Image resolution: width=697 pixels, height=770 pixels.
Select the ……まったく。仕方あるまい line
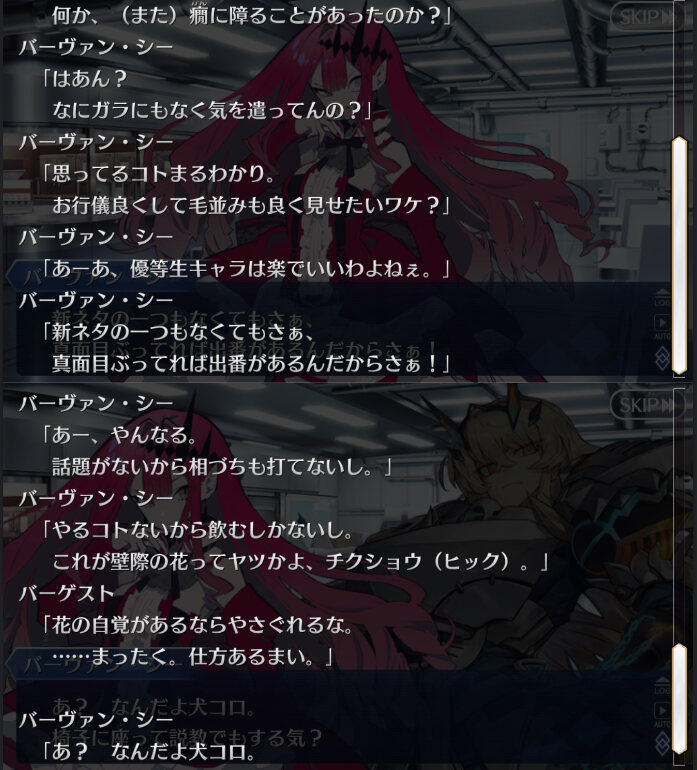coord(192,657)
